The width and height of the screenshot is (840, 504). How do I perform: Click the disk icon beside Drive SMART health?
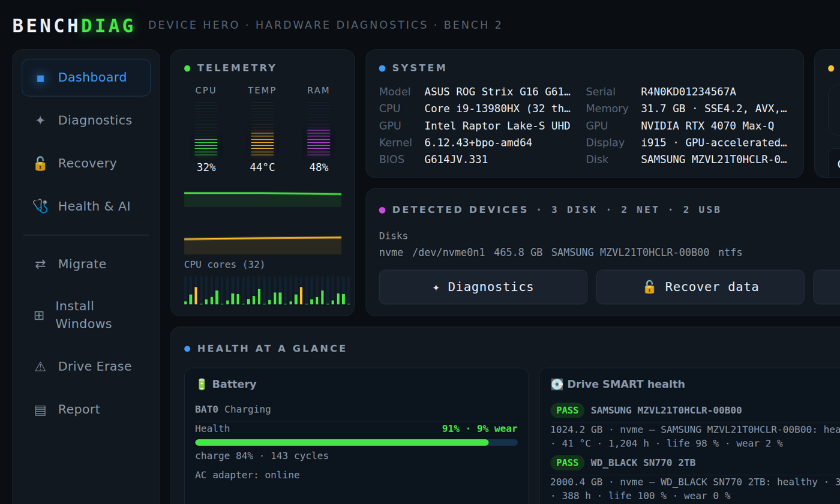click(x=557, y=385)
